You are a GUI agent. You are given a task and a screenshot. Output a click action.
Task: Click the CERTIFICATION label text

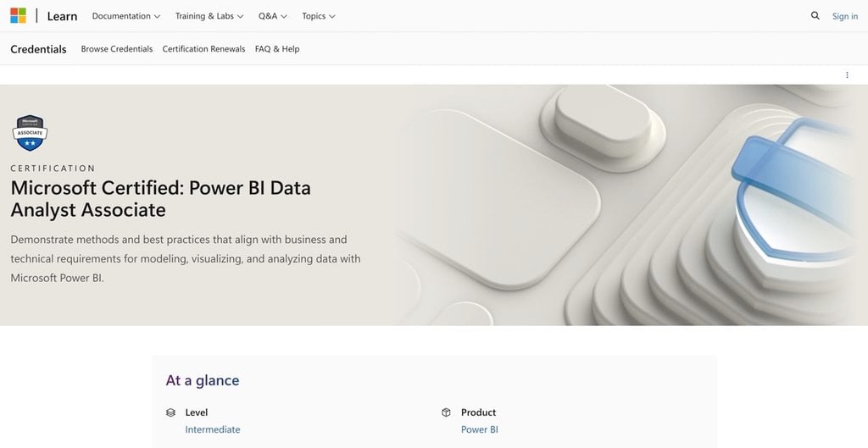[x=53, y=169]
